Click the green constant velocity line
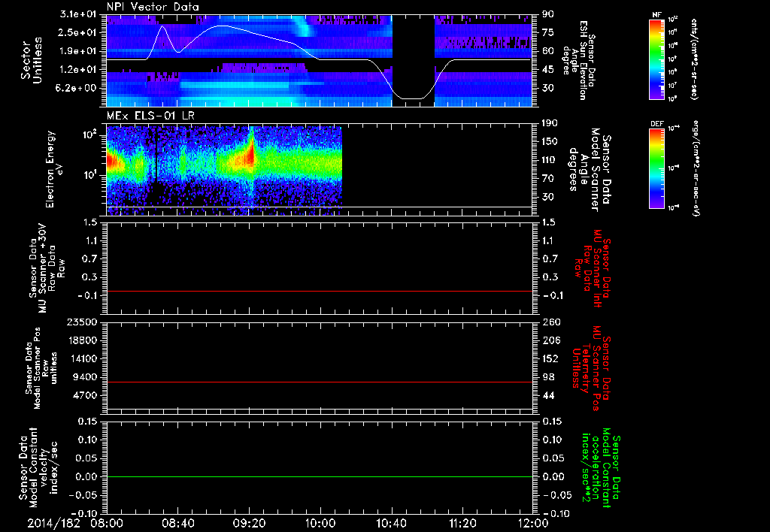Viewport: 770px width, 532px height. click(320, 476)
